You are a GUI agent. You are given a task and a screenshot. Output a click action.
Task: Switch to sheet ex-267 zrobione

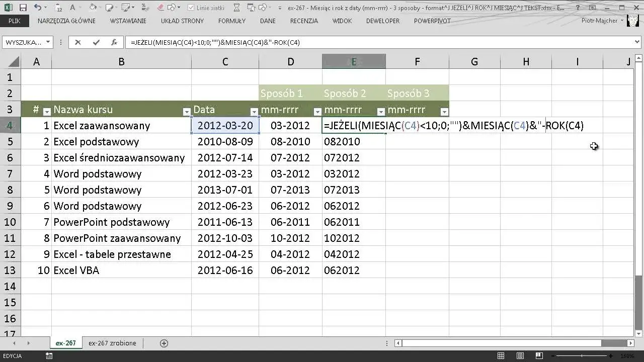click(x=112, y=343)
